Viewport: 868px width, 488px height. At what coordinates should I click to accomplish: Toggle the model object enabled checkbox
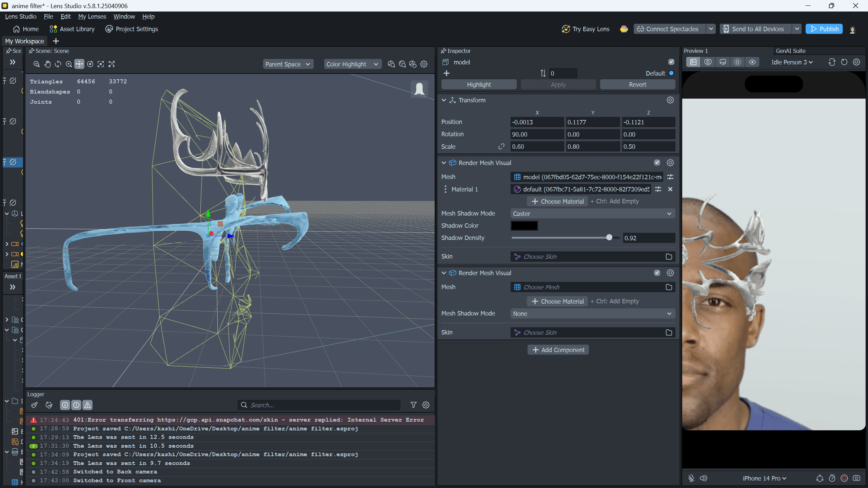671,62
